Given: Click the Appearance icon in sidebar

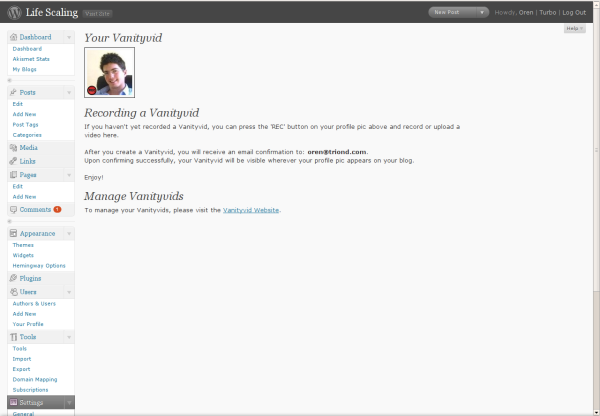Looking at the screenshot, I should coord(13,233).
